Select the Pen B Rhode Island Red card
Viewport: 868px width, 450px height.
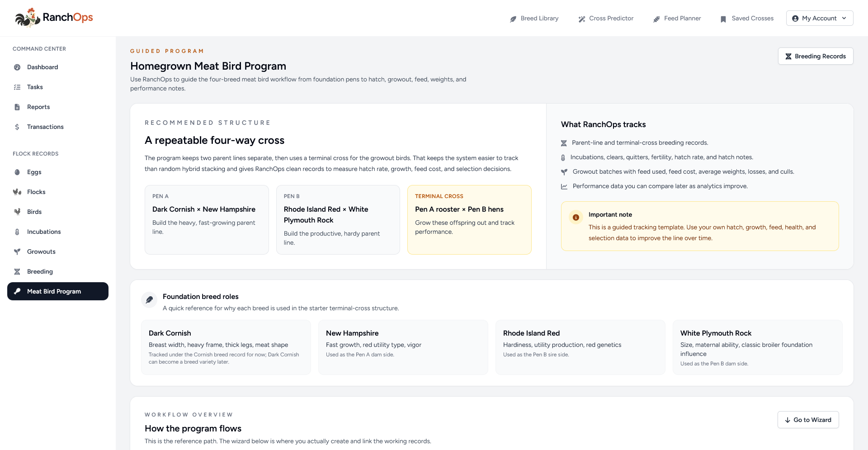point(338,220)
